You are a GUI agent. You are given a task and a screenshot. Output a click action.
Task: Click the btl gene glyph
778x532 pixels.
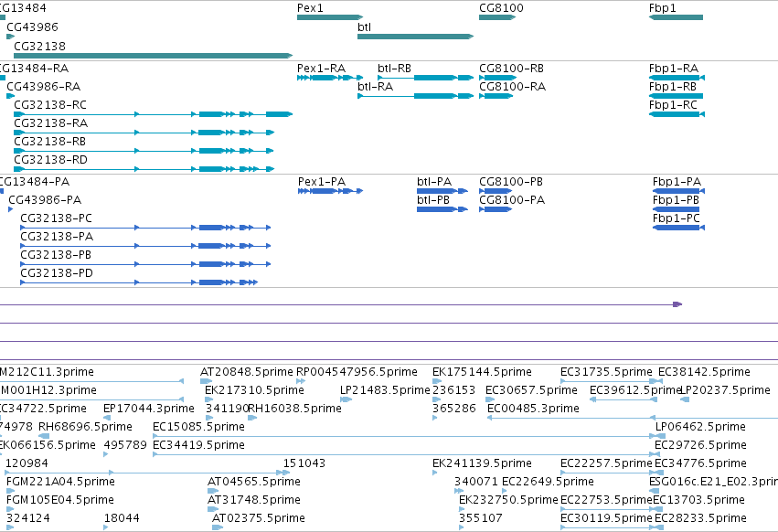415,37
